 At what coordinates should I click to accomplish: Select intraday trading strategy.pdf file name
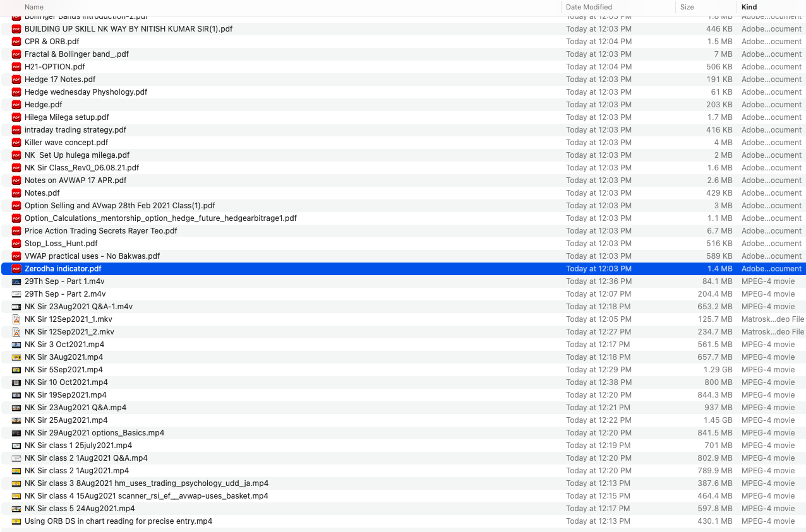[x=75, y=130]
